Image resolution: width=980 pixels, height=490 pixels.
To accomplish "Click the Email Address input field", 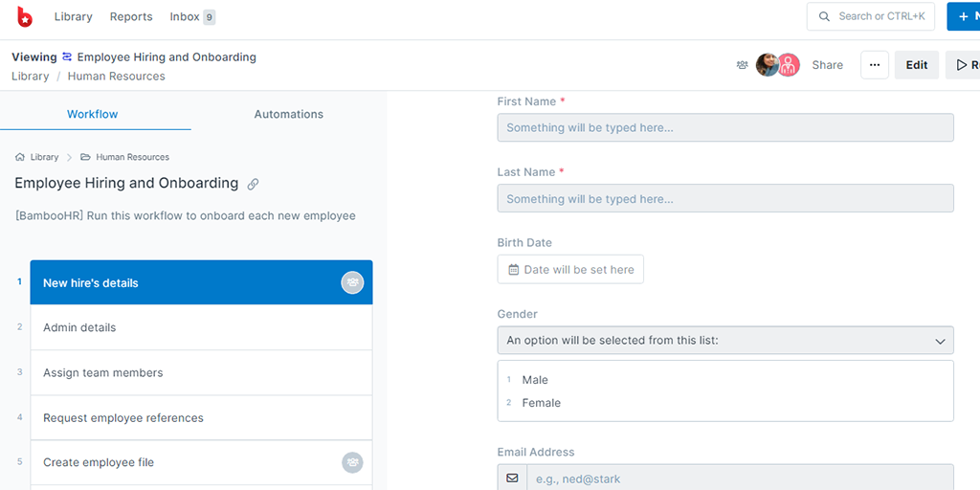I will coord(741,479).
